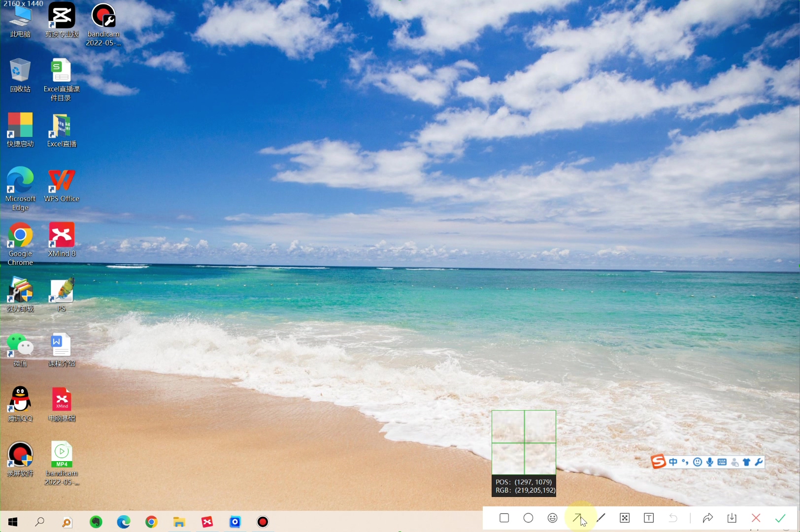The width and height of the screenshot is (800, 532).
Task: Open XMind from the taskbar
Action: pyautogui.click(x=207, y=522)
